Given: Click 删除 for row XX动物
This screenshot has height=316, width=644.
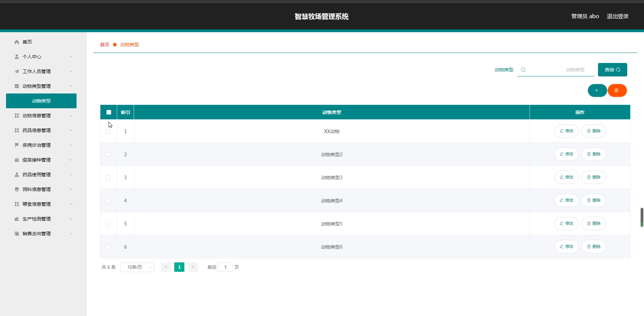Looking at the screenshot, I should (594, 131).
